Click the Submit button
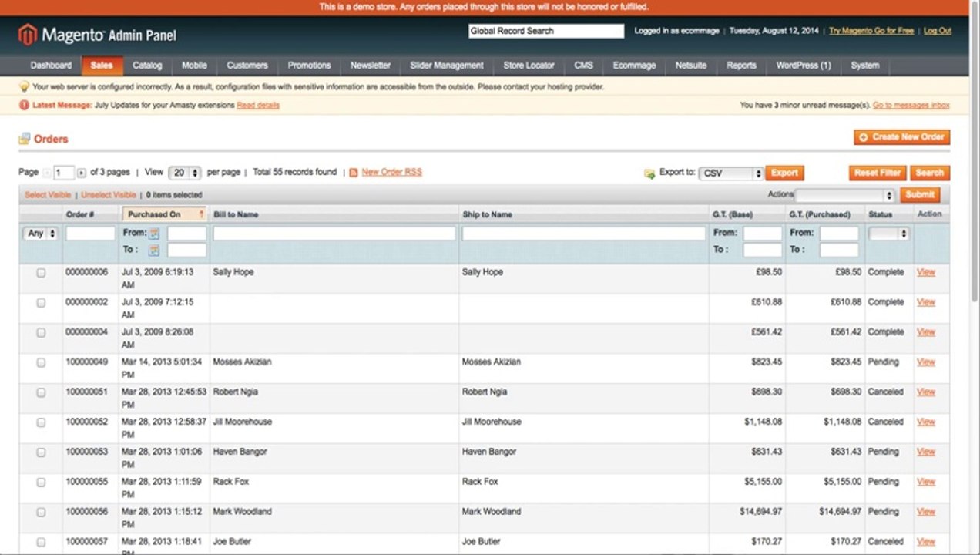The image size is (980, 555). [920, 195]
